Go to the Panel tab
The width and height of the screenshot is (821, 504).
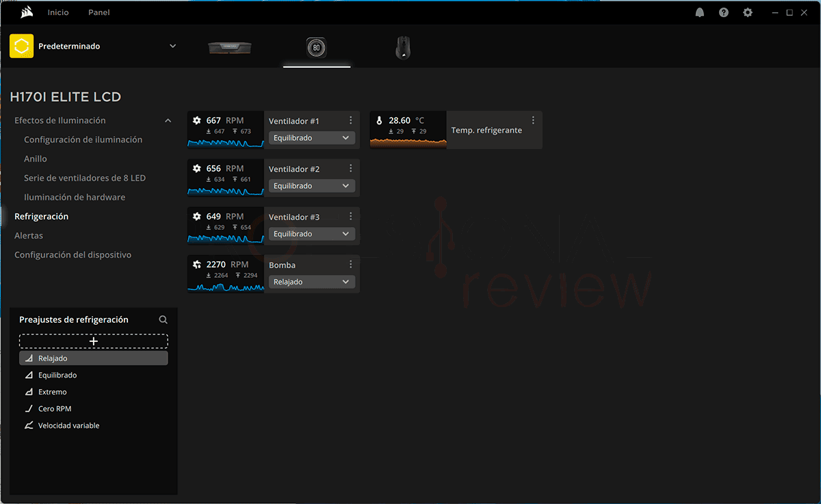tap(99, 12)
